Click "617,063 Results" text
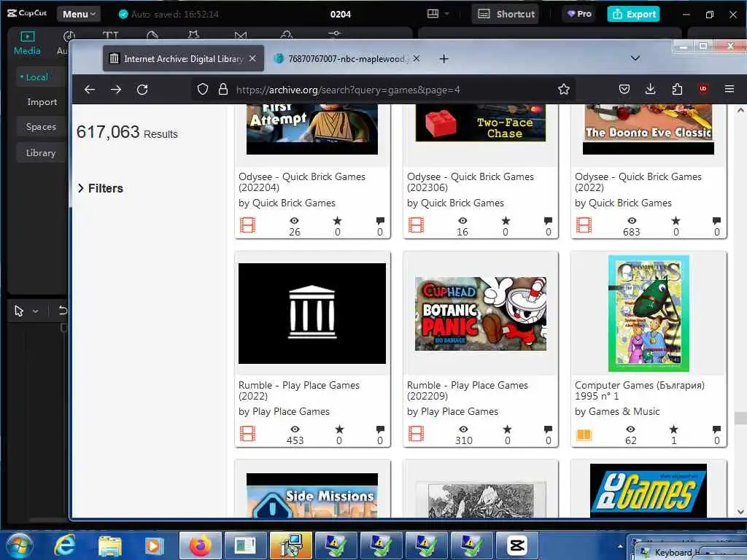The height and width of the screenshot is (560, 747). (127, 132)
